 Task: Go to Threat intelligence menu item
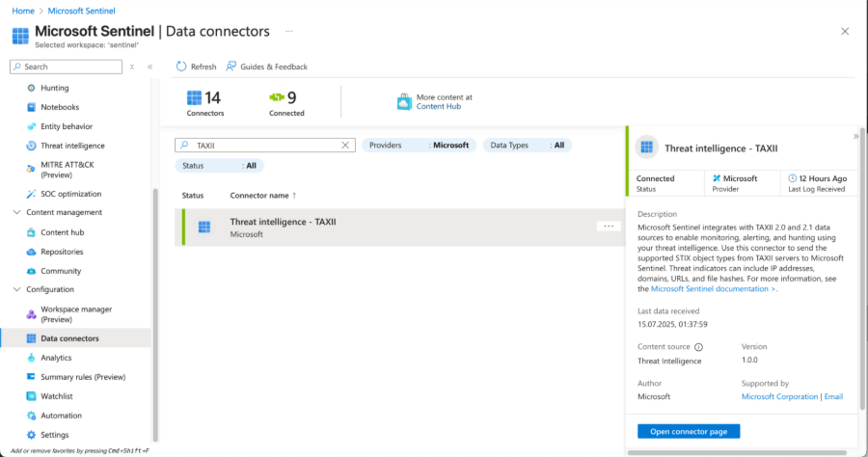72,146
